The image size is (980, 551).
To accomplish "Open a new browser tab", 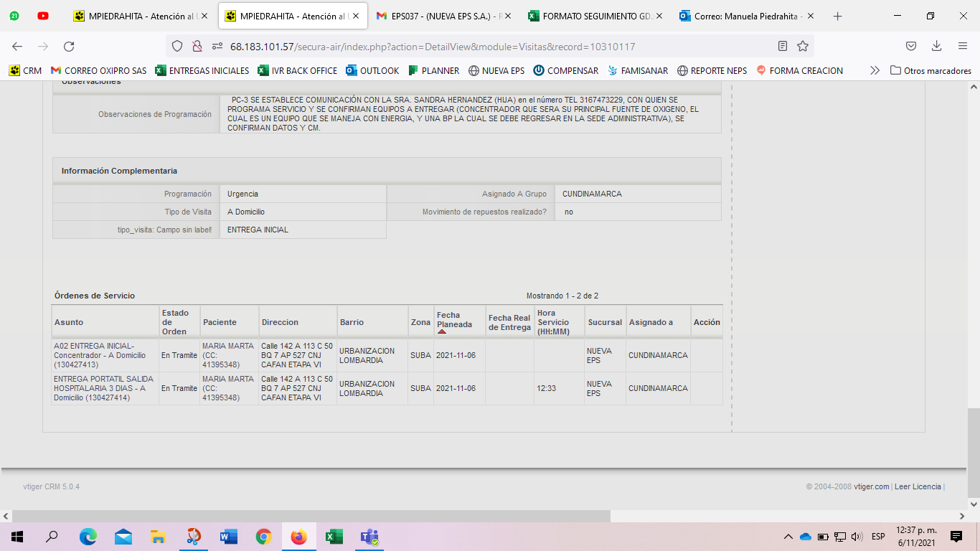I will [x=837, y=16].
